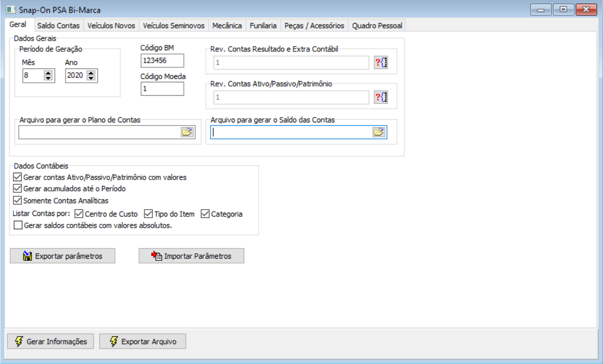Toggle Categoria checkbox
Viewport: 603px width, 364px height.
(205, 214)
